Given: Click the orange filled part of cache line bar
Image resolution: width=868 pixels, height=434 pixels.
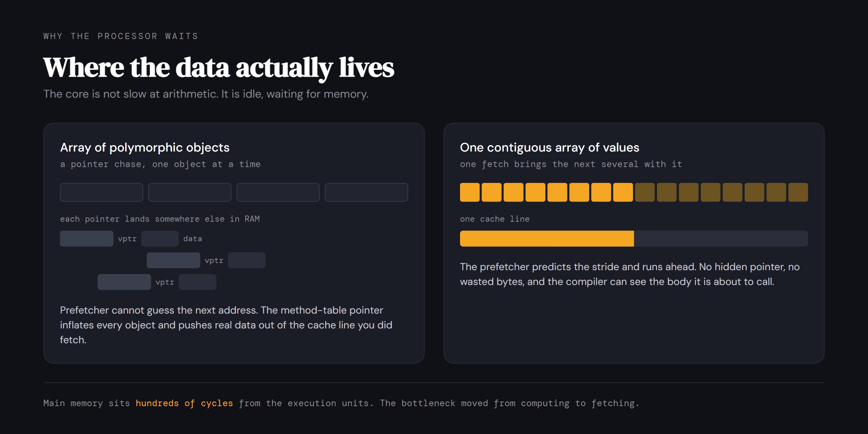Looking at the screenshot, I should (x=547, y=239).
